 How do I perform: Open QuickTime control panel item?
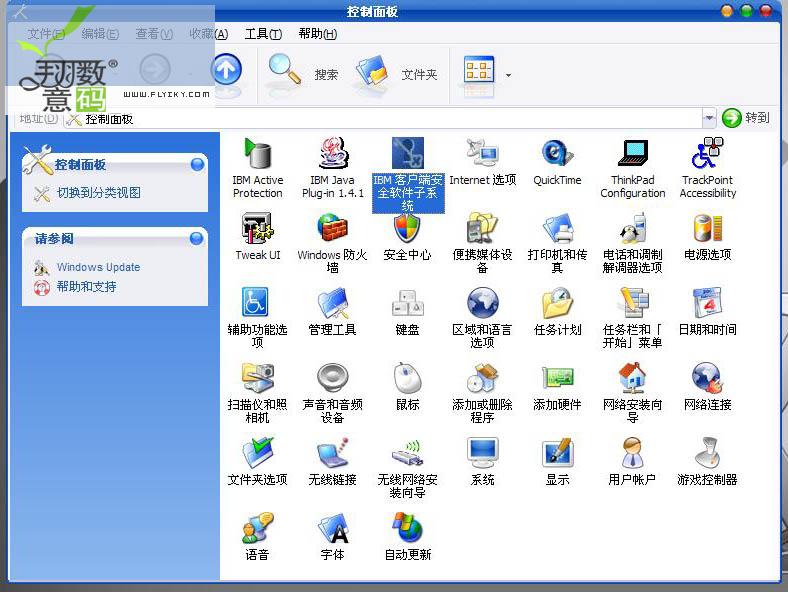(x=557, y=153)
